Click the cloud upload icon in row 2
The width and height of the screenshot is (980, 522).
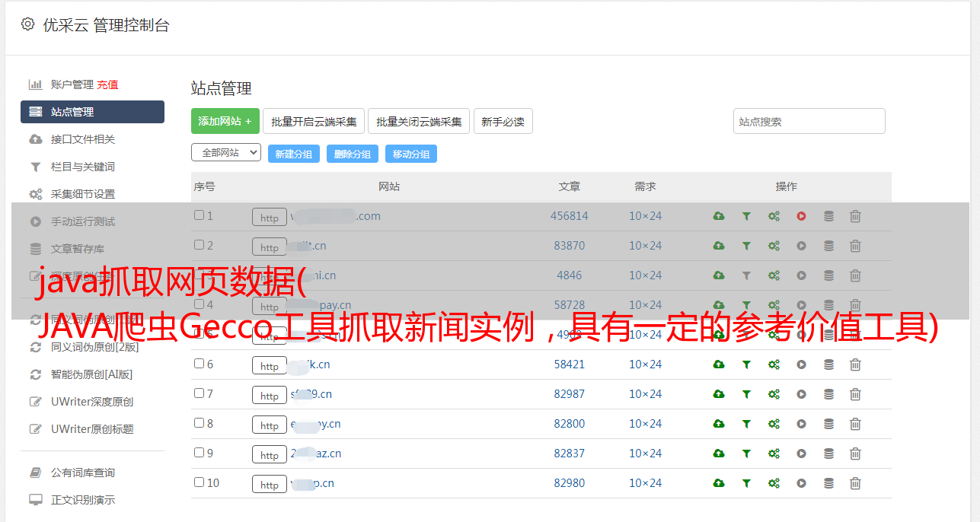719,246
